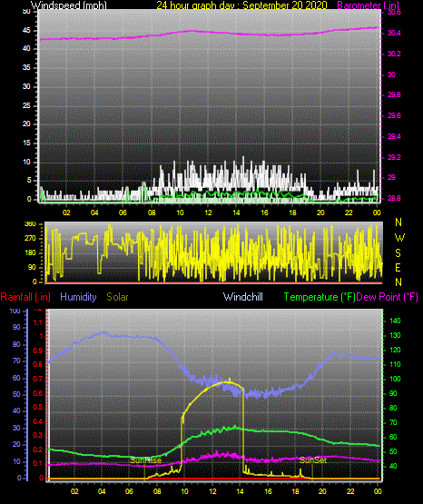Select the 29.6 barometer axis label
The height and width of the screenshot is (504, 423).
click(x=394, y=115)
